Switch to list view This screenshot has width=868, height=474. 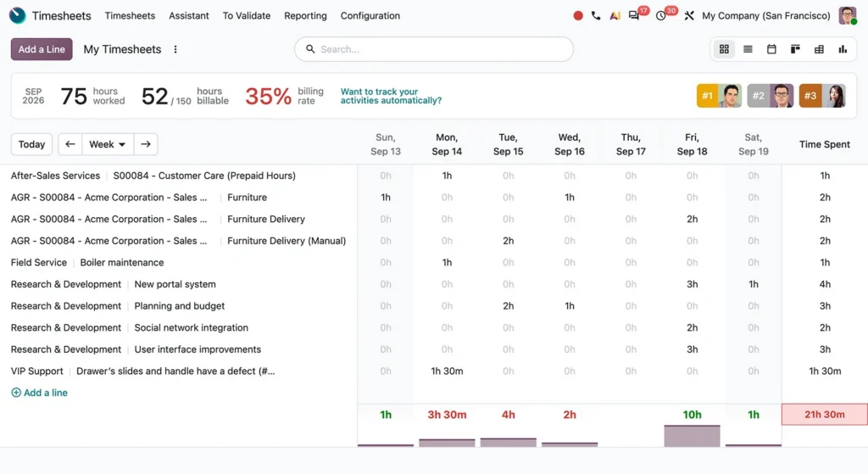pyautogui.click(x=748, y=49)
